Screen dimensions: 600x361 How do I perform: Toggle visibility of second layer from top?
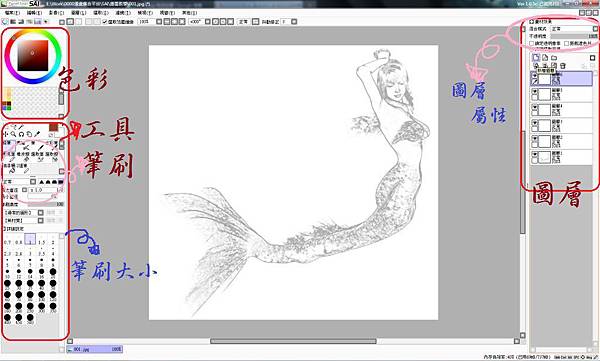pyautogui.click(x=535, y=92)
